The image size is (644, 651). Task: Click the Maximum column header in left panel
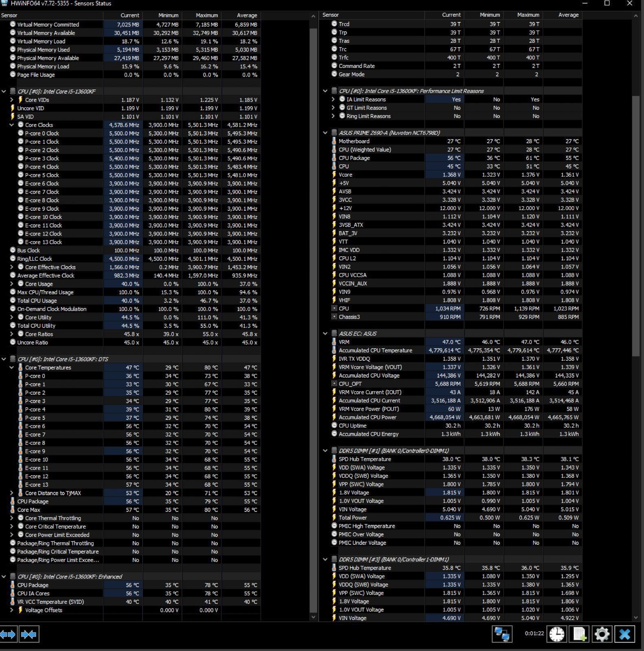coord(202,15)
